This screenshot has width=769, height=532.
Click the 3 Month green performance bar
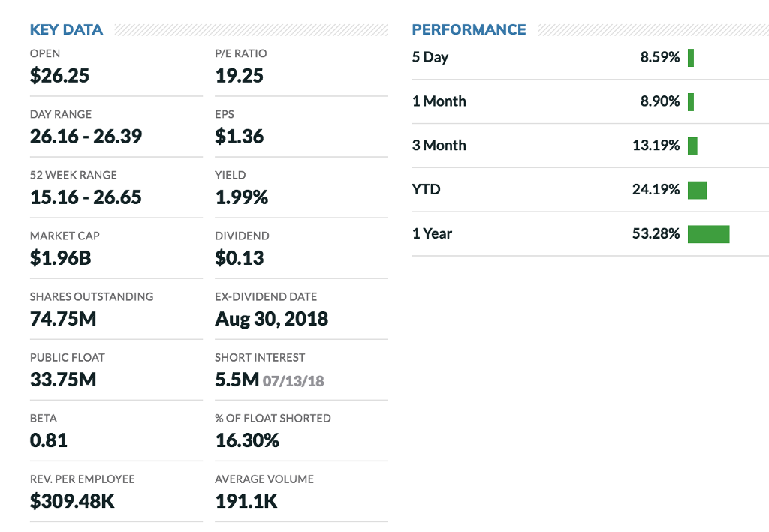pos(692,146)
